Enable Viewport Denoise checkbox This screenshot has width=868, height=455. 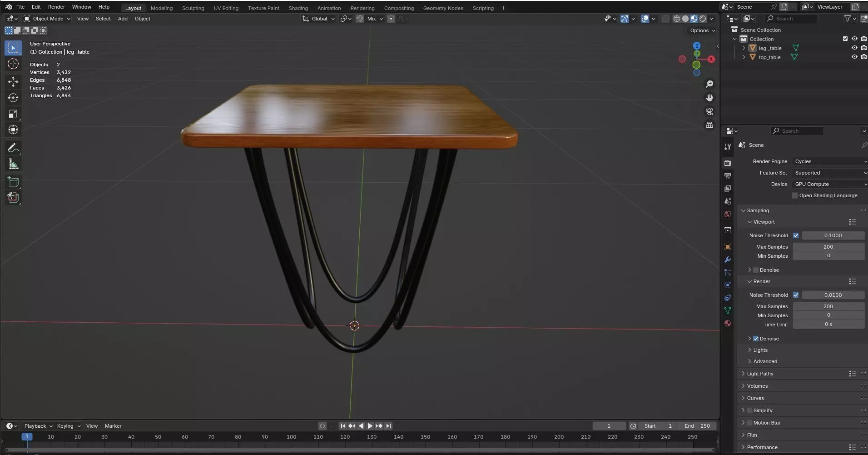(x=756, y=270)
